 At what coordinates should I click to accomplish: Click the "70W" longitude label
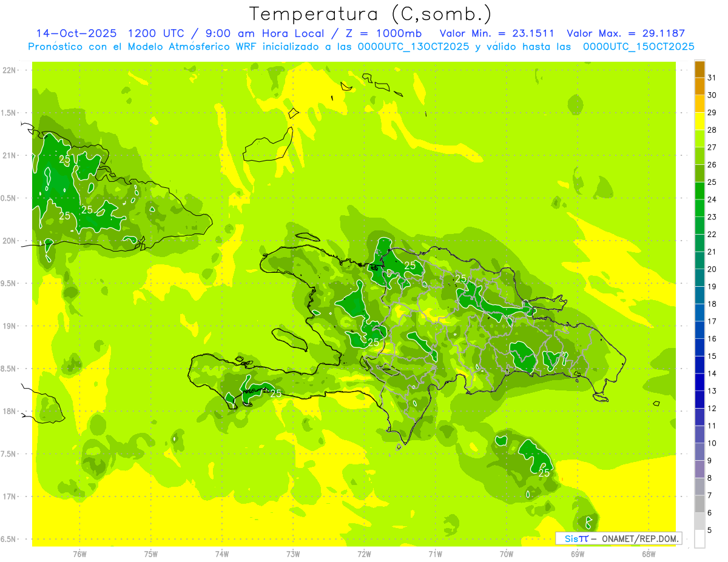coord(506,554)
